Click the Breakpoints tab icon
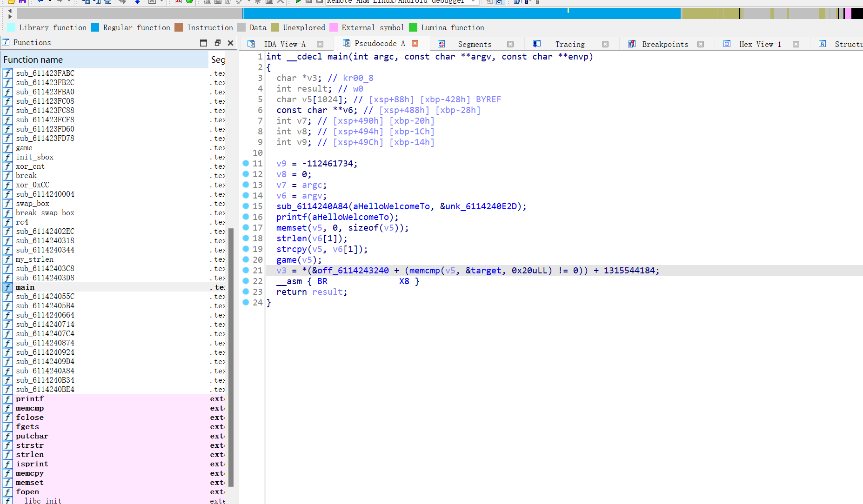 [x=631, y=44]
